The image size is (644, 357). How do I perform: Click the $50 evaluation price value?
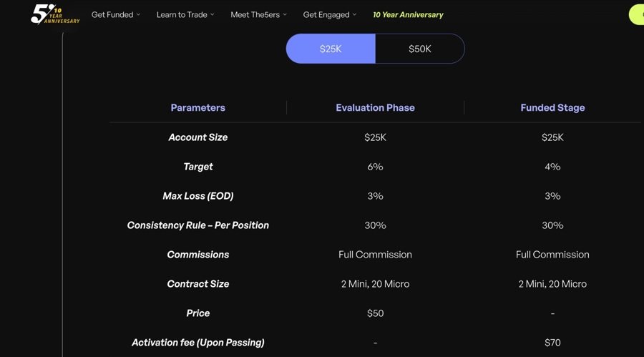click(375, 313)
